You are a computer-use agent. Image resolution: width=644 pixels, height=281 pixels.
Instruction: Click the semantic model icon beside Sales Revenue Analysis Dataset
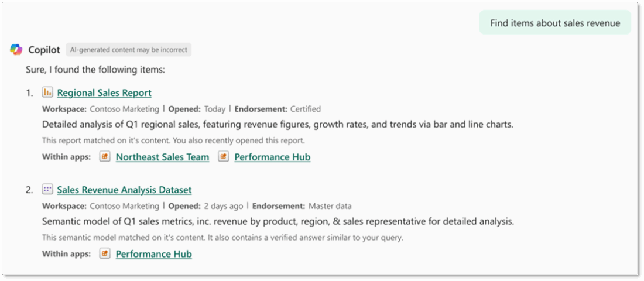(47, 190)
